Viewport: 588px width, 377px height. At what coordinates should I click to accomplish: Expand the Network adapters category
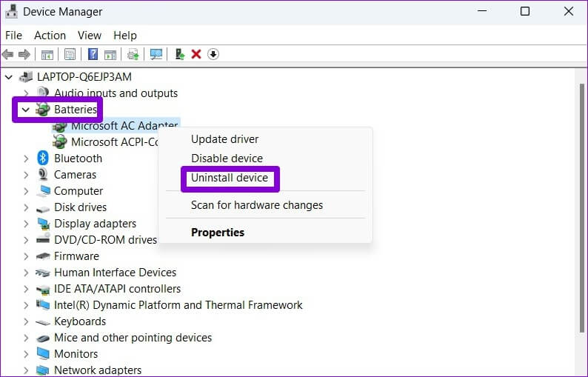[x=26, y=370]
